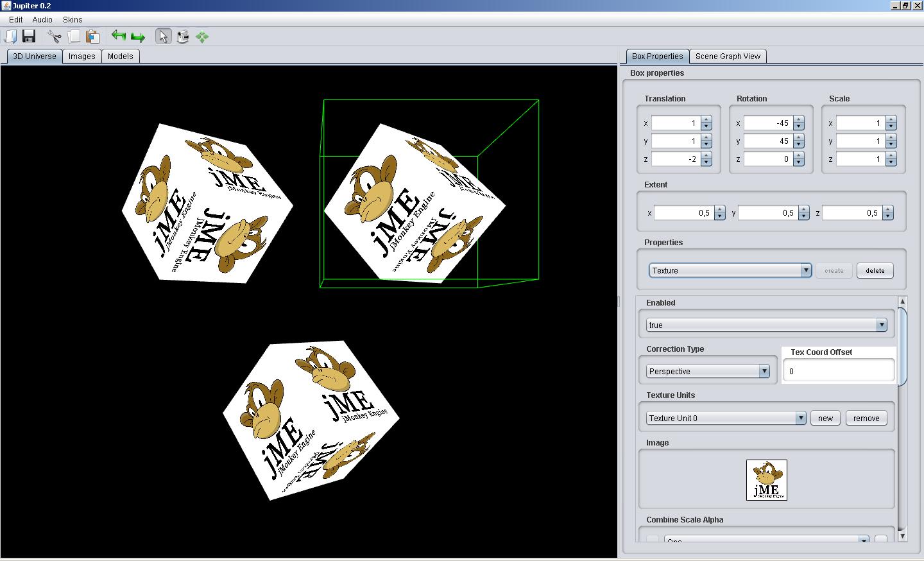Decrease Scale y value with down arrow

(x=891, y=144)
